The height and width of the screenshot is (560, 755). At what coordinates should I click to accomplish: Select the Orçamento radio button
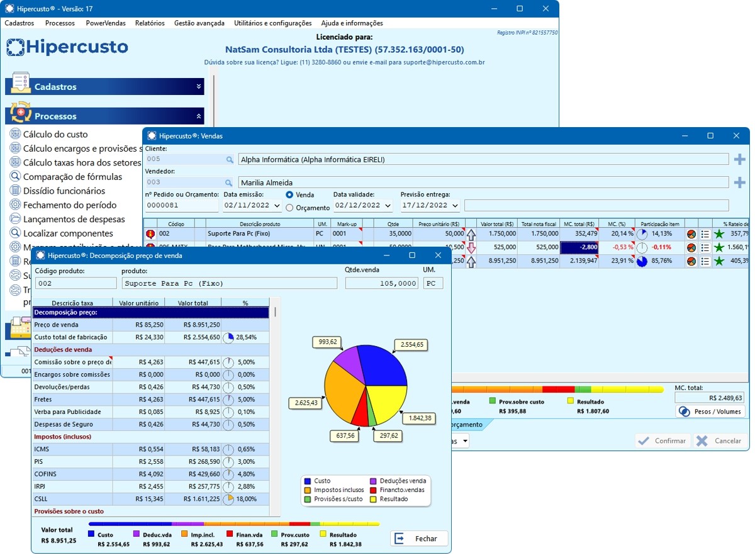click(x=289, y=208)
